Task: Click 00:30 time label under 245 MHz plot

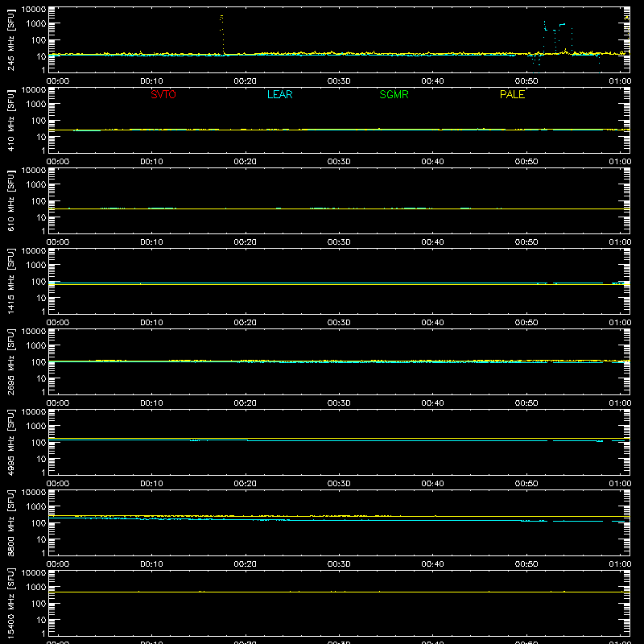Action: pyautogui.click(x=339, y=81)
